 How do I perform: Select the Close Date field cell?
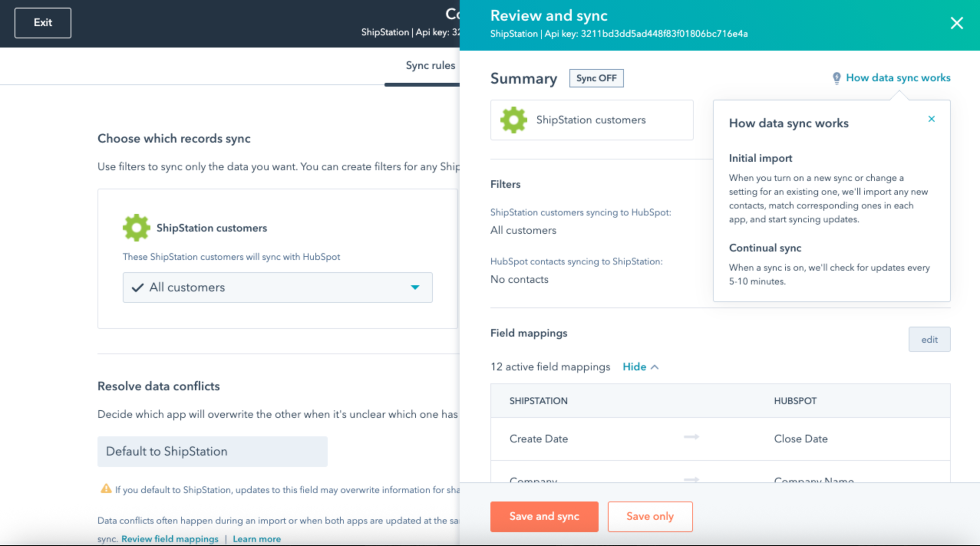[x=801, y=438]
